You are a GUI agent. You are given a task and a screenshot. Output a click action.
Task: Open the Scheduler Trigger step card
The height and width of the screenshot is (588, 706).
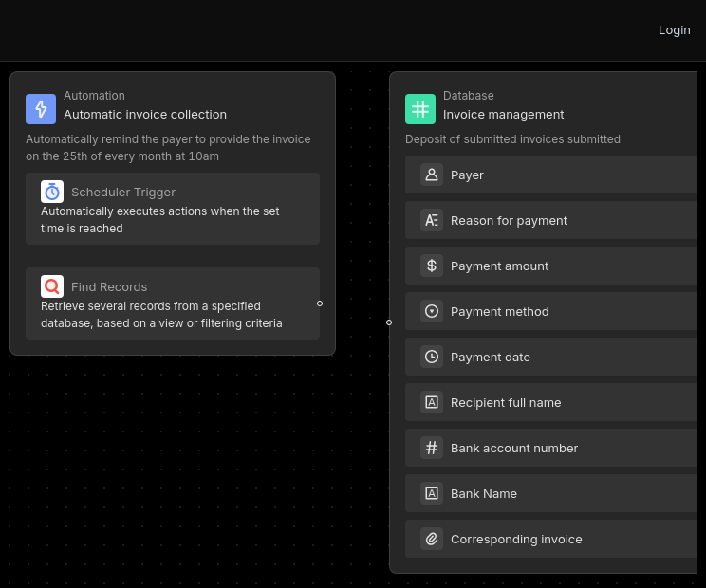click(173, 209)
